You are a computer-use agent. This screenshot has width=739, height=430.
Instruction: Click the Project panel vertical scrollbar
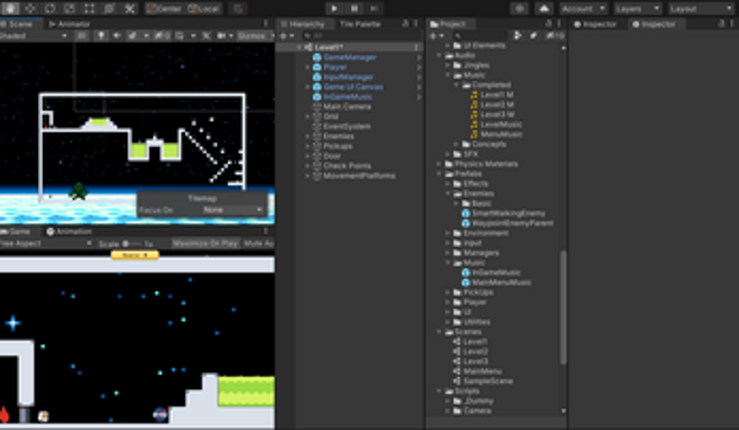pos(563,306)
